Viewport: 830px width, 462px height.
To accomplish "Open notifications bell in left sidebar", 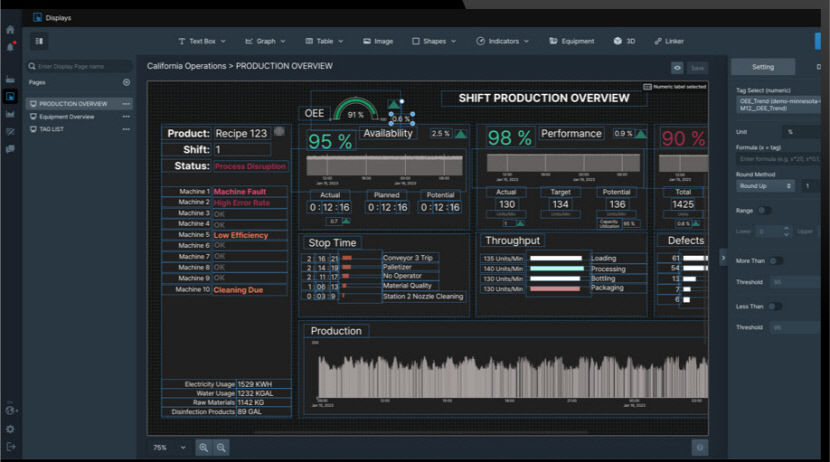I will 10,47.
